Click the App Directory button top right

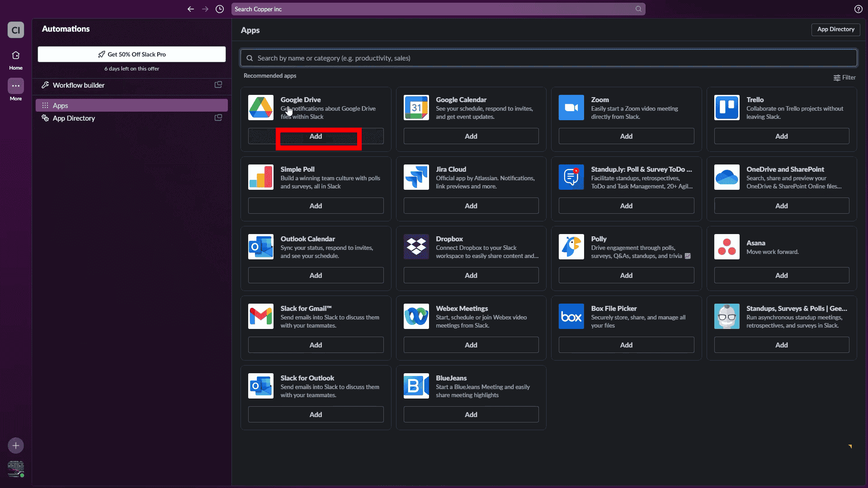point(835,29)
